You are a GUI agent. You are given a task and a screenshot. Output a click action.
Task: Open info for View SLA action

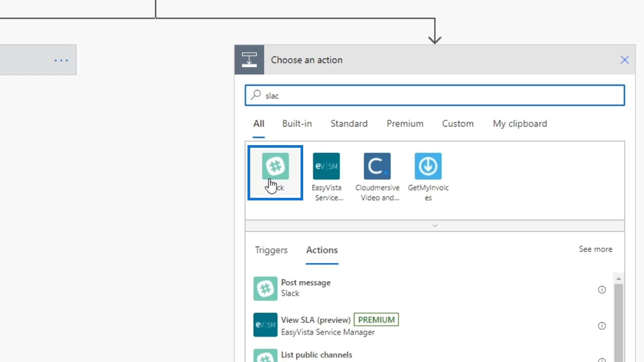[x=602, y=326]
